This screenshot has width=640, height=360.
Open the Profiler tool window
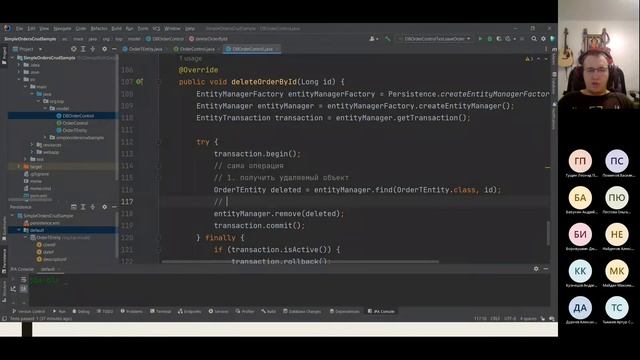pos(245,311)
